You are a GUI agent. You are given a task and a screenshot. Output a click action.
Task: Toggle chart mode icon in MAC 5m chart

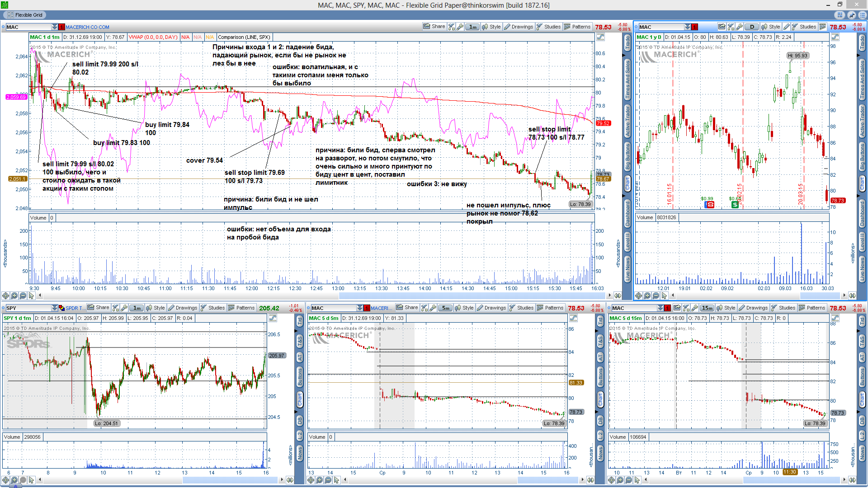click(x=573, y=318)
